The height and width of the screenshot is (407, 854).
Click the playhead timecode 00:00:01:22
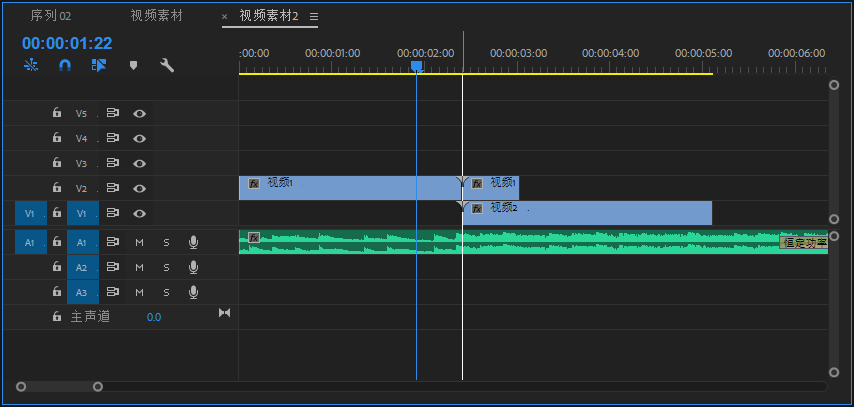[67, 43]
